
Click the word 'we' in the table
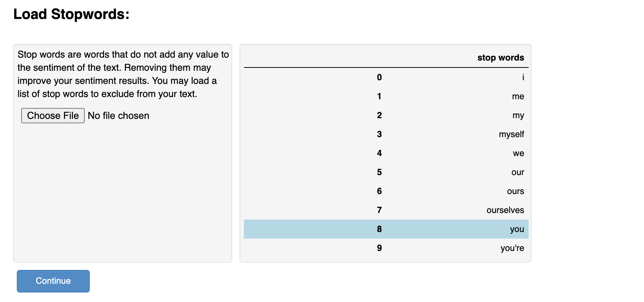click(518, 153)
